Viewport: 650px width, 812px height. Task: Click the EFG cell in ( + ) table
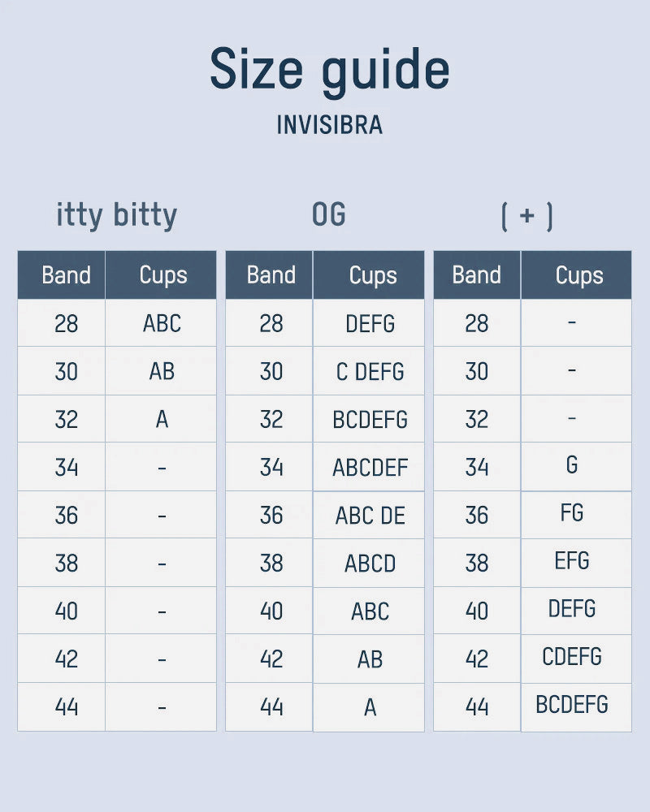572,561
